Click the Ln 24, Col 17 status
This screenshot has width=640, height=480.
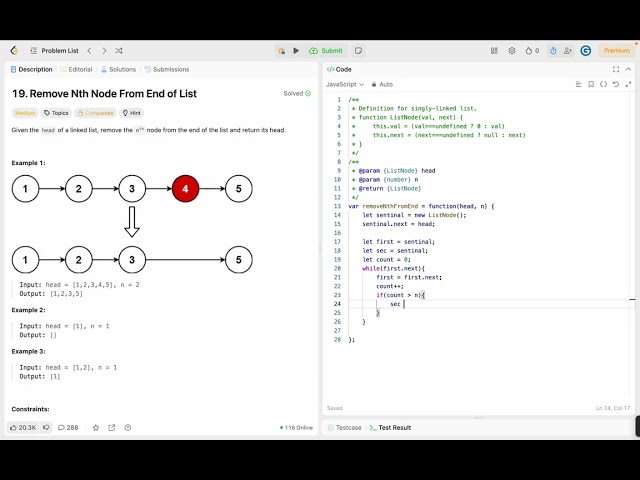[x=613, y=408]
